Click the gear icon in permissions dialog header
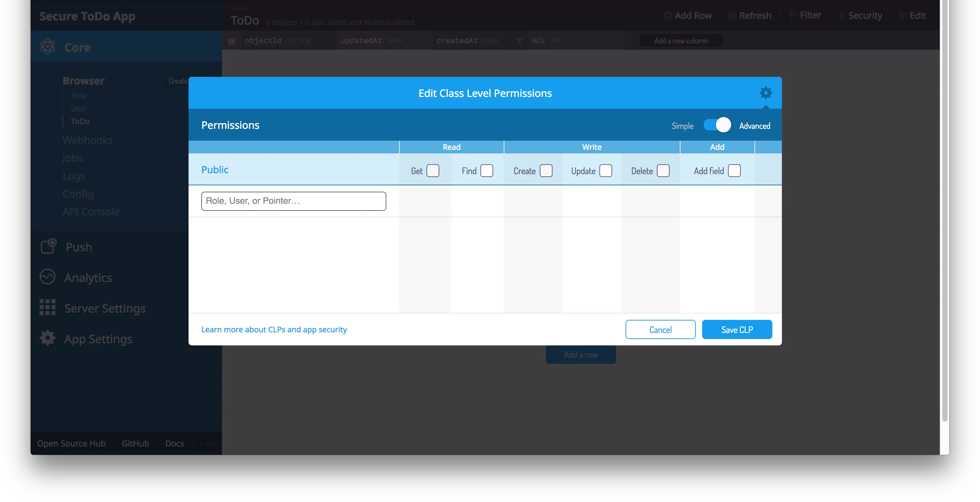 coord(765,92)
